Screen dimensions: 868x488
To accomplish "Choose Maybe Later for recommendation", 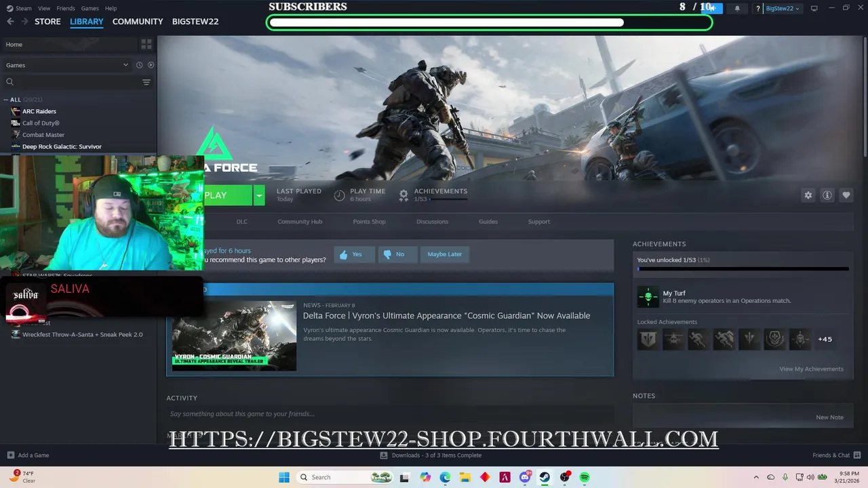I will pos(444,254).
